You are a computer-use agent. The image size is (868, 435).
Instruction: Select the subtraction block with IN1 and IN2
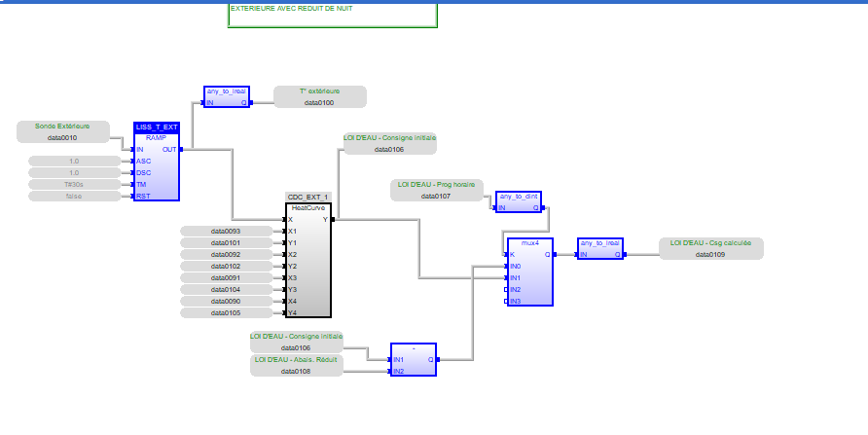point(414,360)
